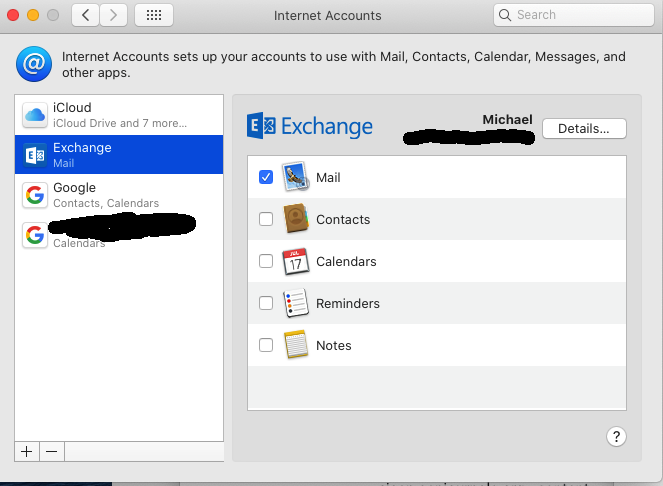Select the Exchange Mail account row
The height and width of the screenshot is (486, 663).
(x=119, y=155)
